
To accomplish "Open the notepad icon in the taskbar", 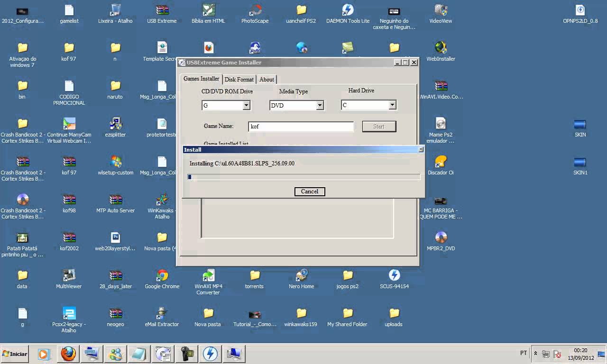I will 139,354.
